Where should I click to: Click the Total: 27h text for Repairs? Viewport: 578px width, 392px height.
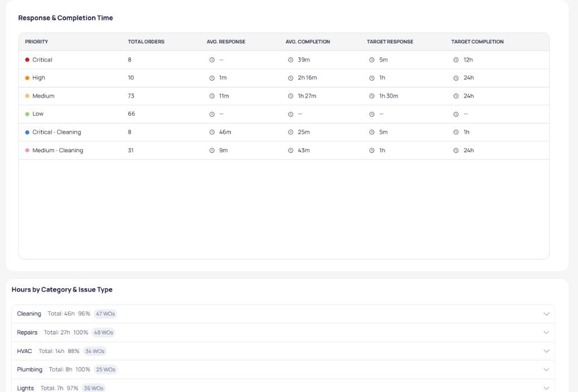(57, 332)
